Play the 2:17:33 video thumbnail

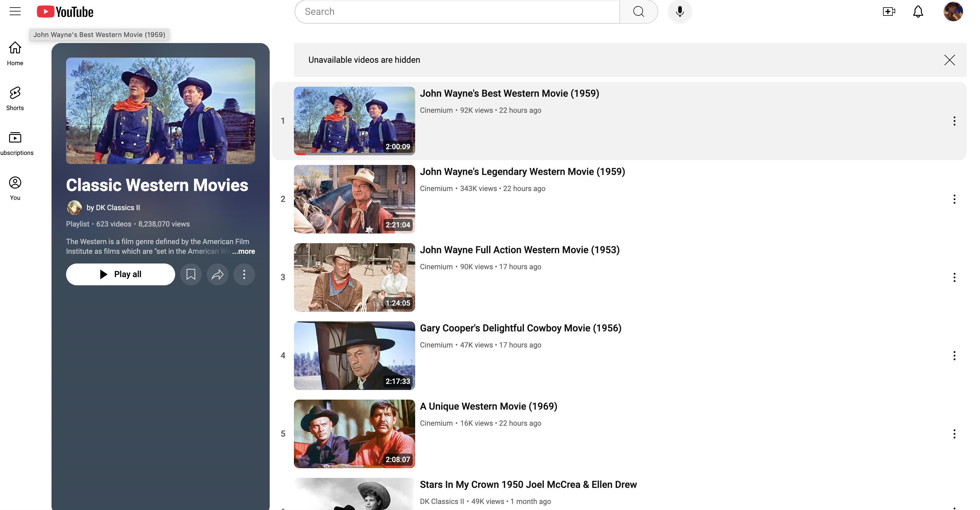coord(354,355)
